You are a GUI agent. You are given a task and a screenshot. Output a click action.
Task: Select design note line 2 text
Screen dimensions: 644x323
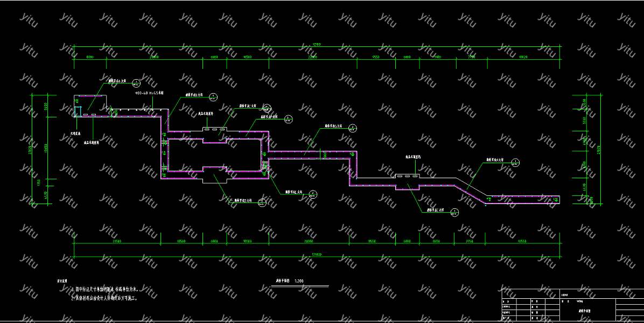pos(104,298)
